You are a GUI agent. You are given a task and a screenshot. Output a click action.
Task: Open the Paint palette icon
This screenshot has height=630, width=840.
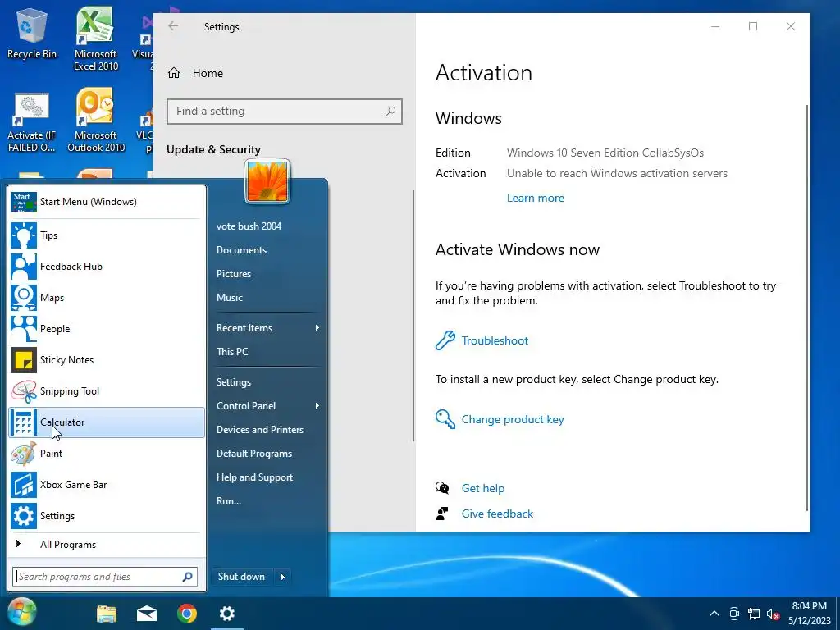pyautogui.click(x=24, y=453)
